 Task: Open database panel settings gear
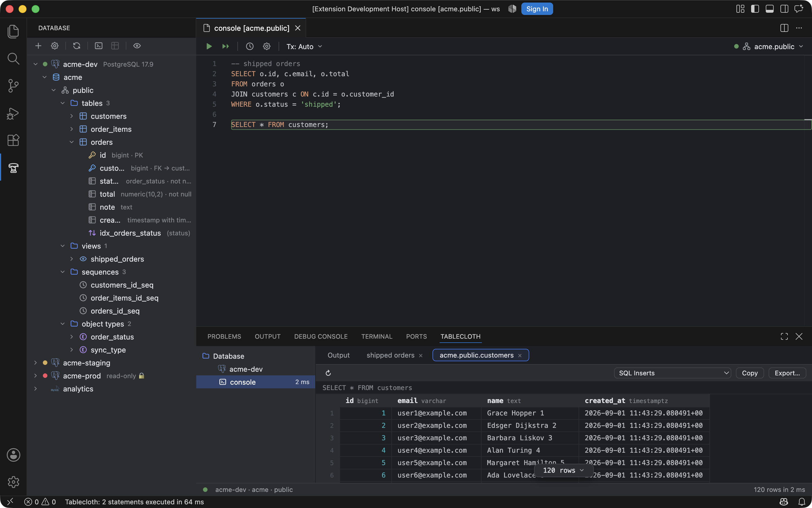55,46
